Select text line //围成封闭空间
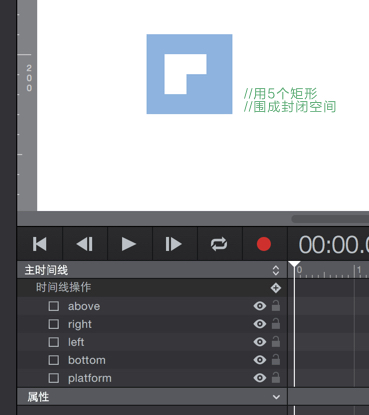The height and width of the screenshot is (415, 369). point(290,107)
